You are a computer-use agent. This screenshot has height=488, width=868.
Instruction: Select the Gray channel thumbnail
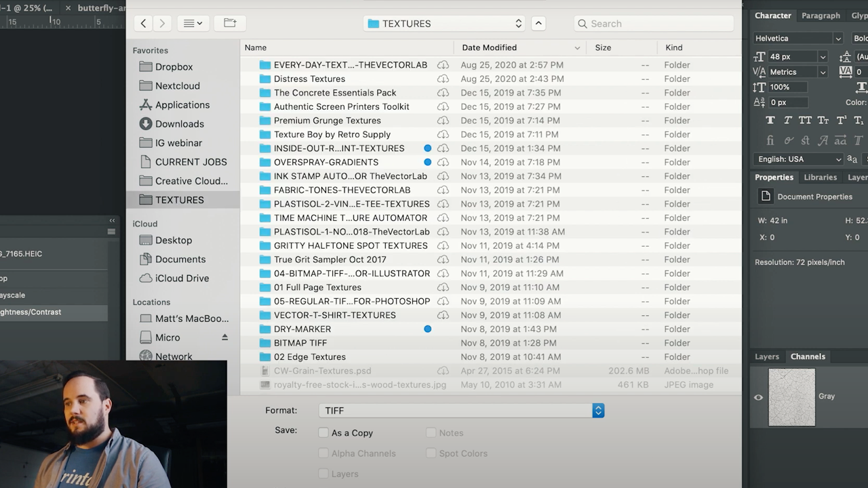tap(791, 397)
